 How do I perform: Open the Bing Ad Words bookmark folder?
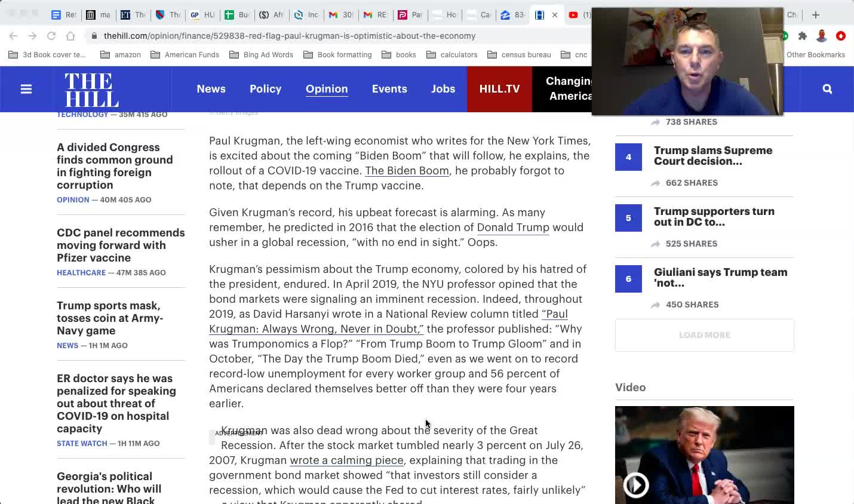pyautogui.click(x=262, y=54)
